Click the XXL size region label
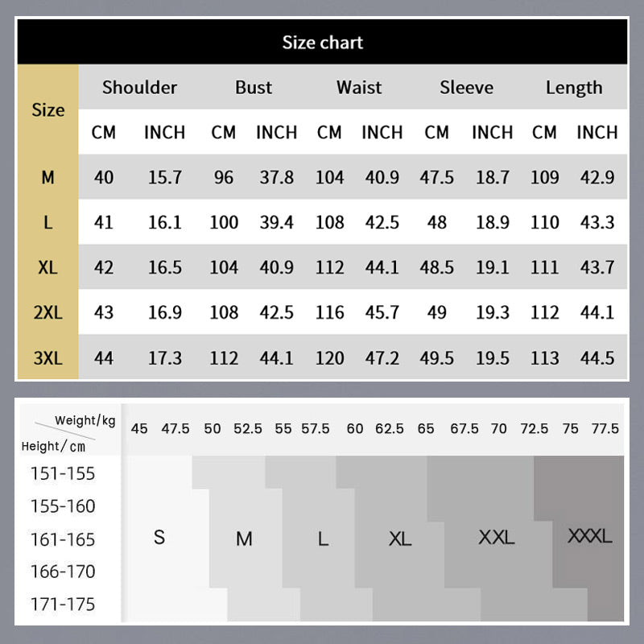This screenshot has height=644, width=644. (x=496, y=538)
